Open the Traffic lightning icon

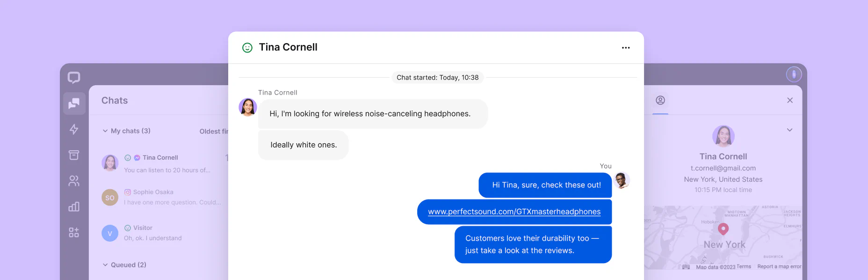tap(74, 130)
